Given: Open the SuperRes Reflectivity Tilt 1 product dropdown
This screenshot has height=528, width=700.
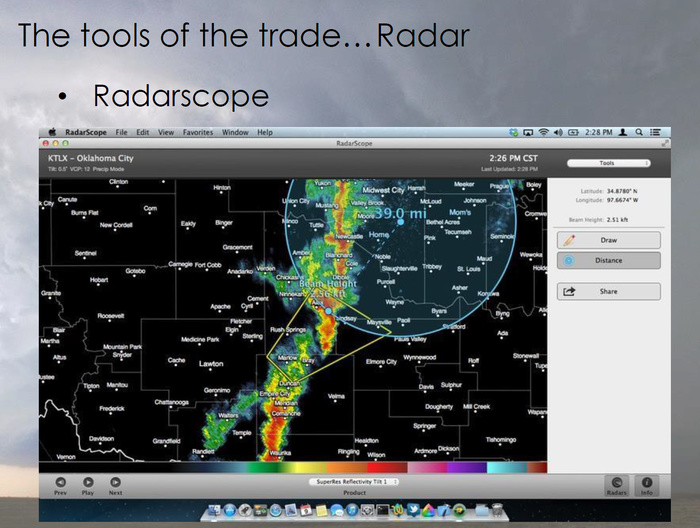Looking at the screenshot, I should [354, 482].
